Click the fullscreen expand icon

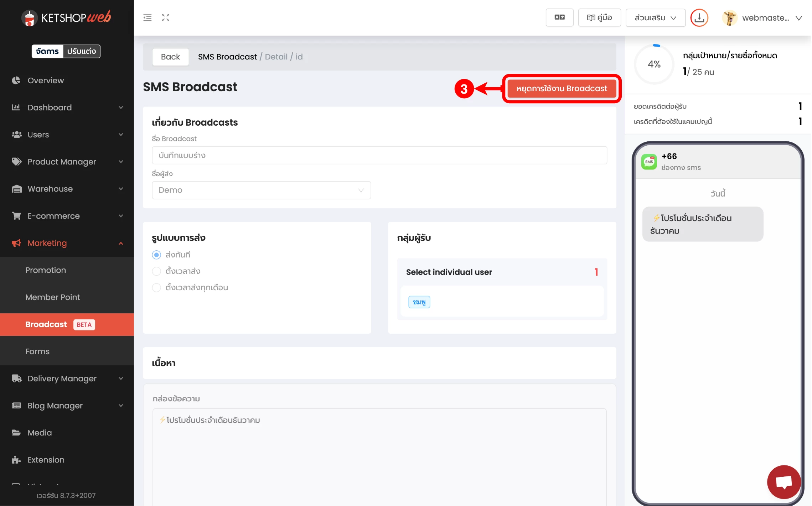[165, 17]
